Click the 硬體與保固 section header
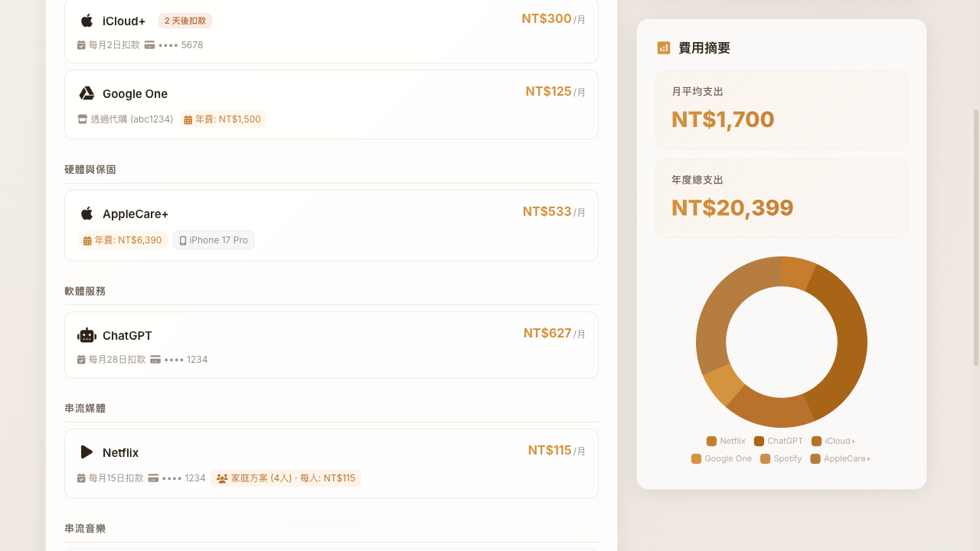980x551 pixels. coord(90,169)
